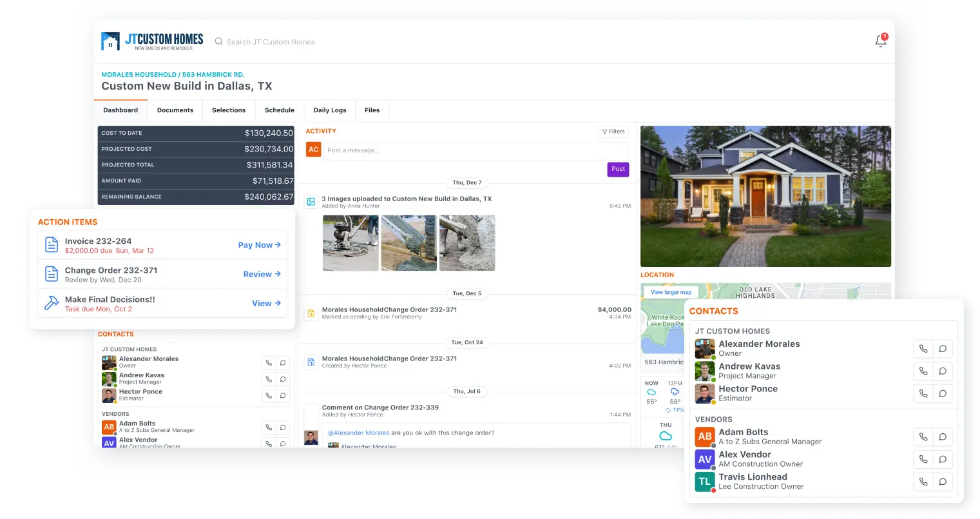Review Change Order 232-371
The height and width of the screenshot is (519, 980).
262,274
